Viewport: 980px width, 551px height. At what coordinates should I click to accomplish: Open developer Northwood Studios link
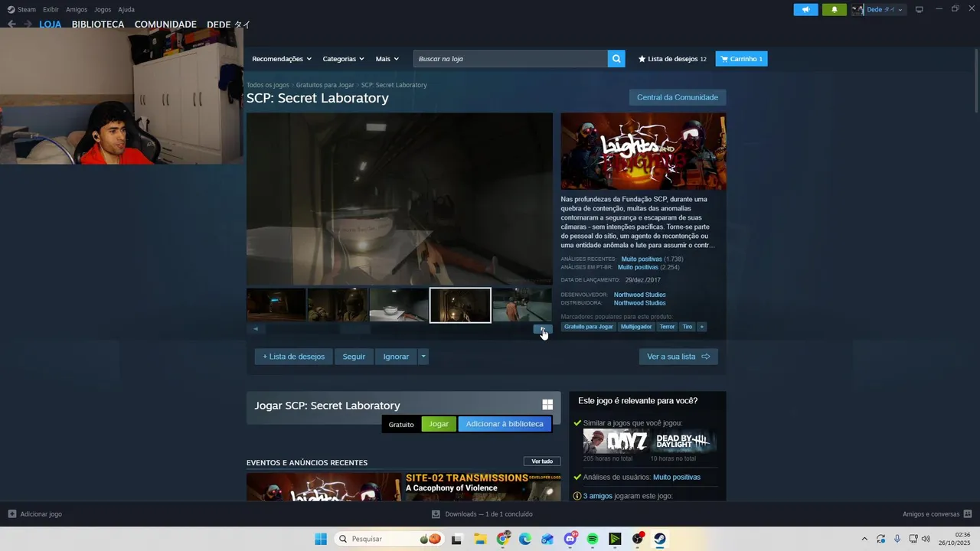pos(639,295)
